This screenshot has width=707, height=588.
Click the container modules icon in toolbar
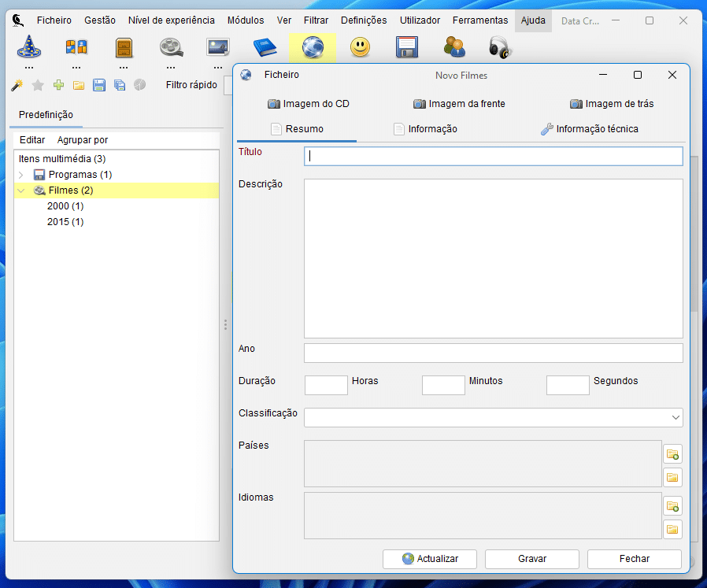[x=76, y=47]
